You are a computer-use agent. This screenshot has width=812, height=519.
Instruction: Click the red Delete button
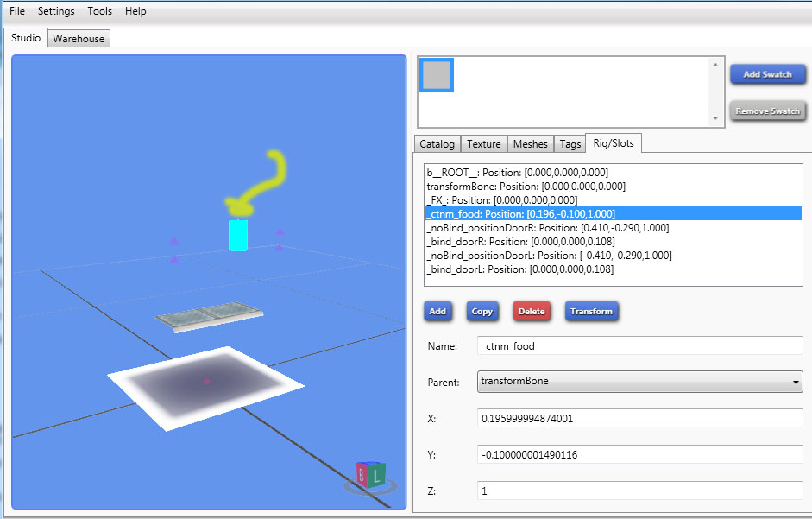pos(532,311)
